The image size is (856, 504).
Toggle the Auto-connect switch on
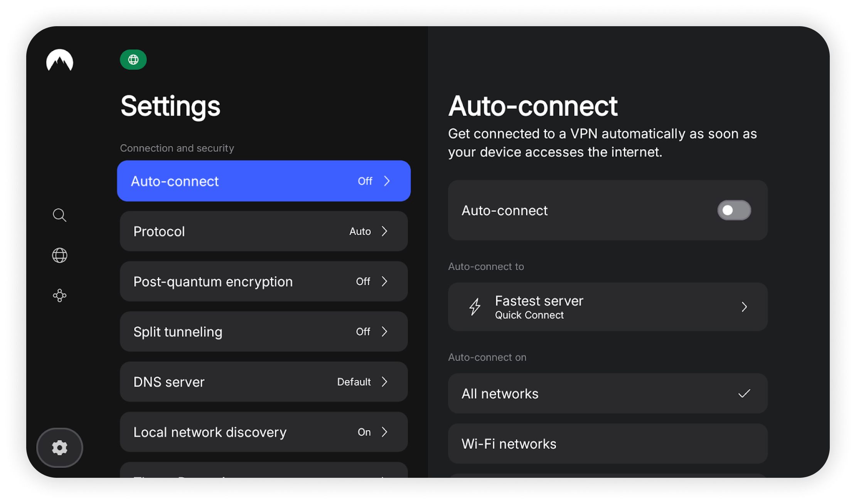click(x=734, y=210)
